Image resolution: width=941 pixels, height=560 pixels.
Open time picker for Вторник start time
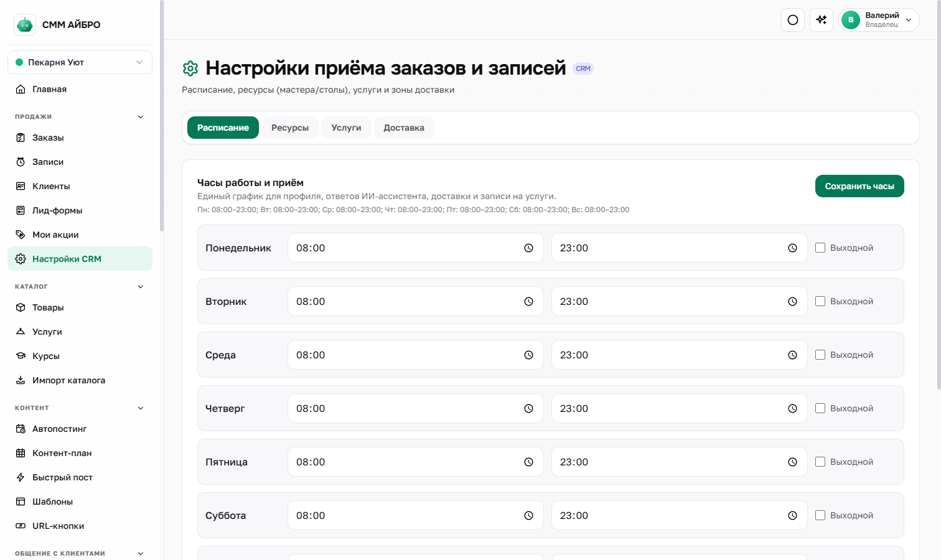pyautogui.click(x=528, y=301)
